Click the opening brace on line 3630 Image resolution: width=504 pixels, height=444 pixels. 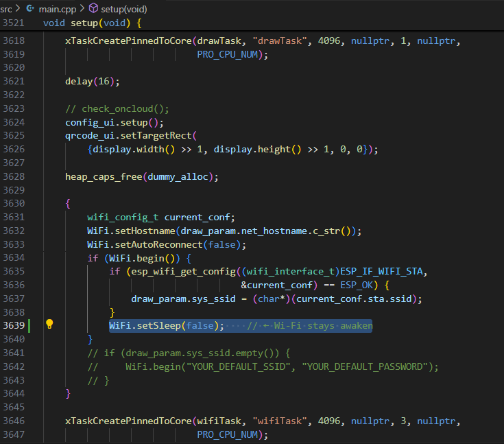pos(68,204)
